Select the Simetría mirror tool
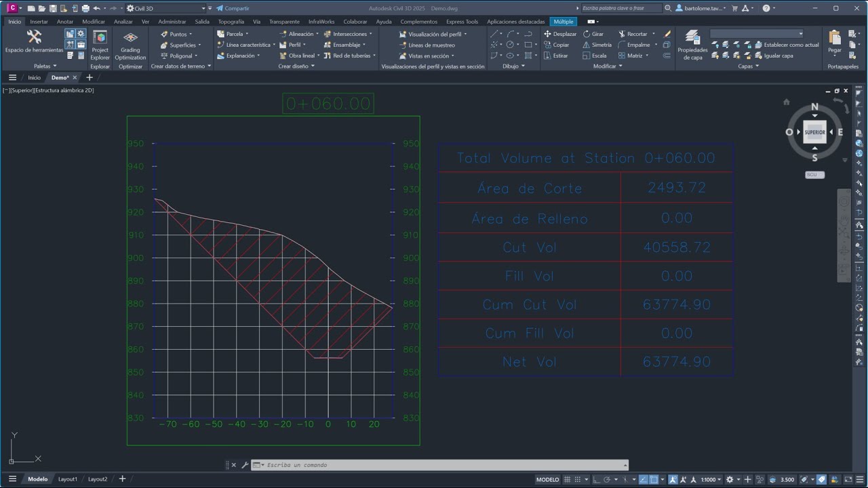868x488 pixels. pos(597,45)
